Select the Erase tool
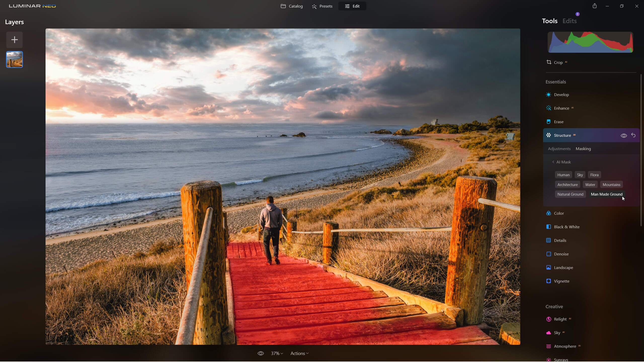 coord(558,122)
